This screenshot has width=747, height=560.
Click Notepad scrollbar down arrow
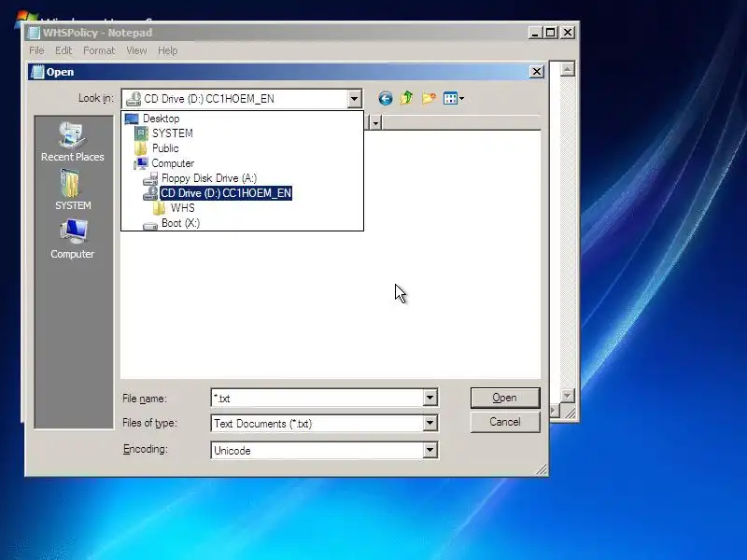[567, 395]
